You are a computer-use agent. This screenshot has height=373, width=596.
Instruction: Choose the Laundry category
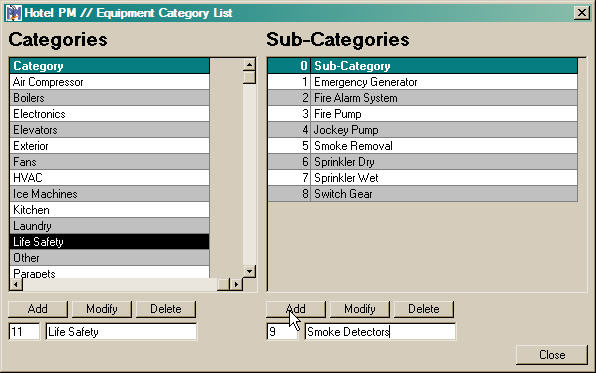109,225
